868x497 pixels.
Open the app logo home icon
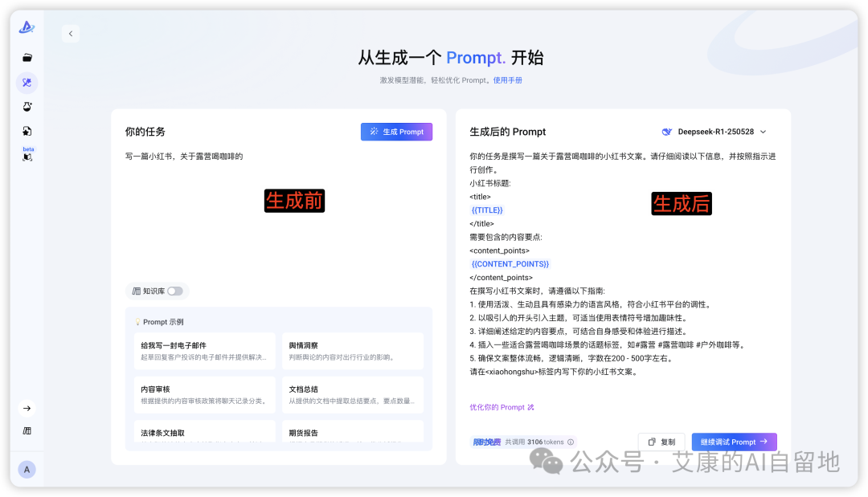[27, 26]
